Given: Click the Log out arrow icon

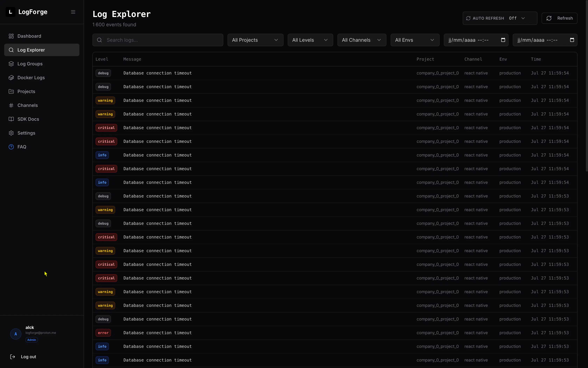Looking at the screenshot, I should tap(13, 357).
